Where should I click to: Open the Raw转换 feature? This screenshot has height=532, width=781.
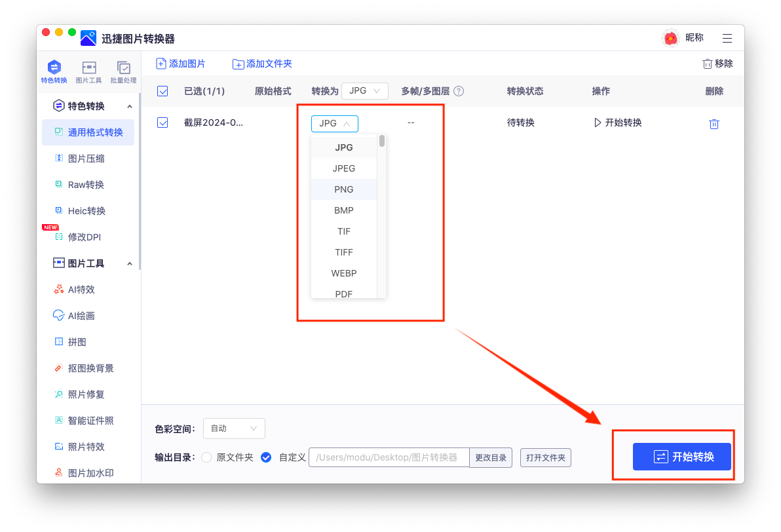pyautogui.click(x=88, y=184)
